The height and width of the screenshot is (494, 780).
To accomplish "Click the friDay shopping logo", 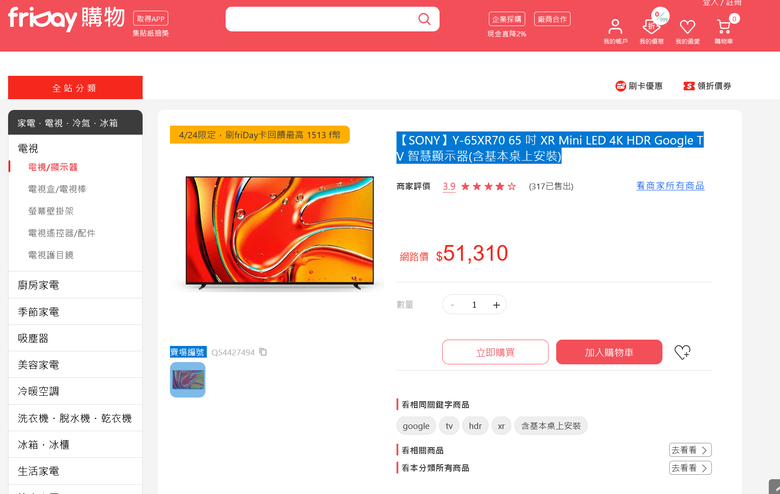I will click(x=66, y=19).
